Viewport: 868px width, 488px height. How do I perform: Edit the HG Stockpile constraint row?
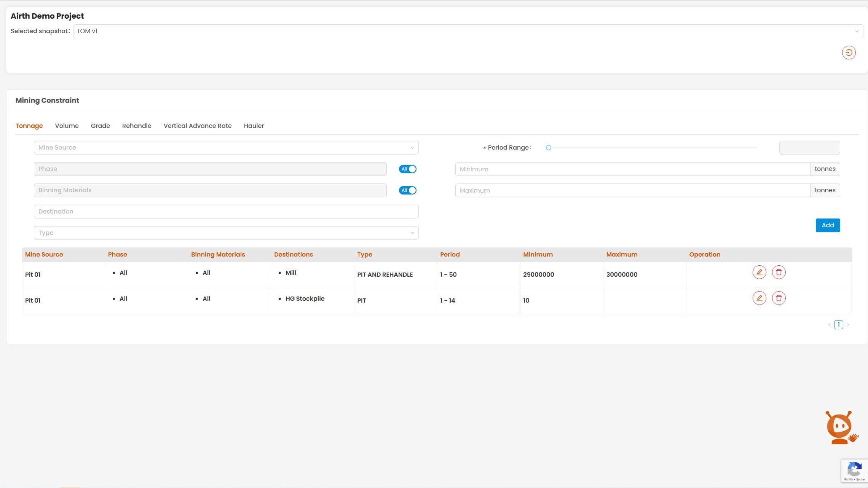point(759,298)
